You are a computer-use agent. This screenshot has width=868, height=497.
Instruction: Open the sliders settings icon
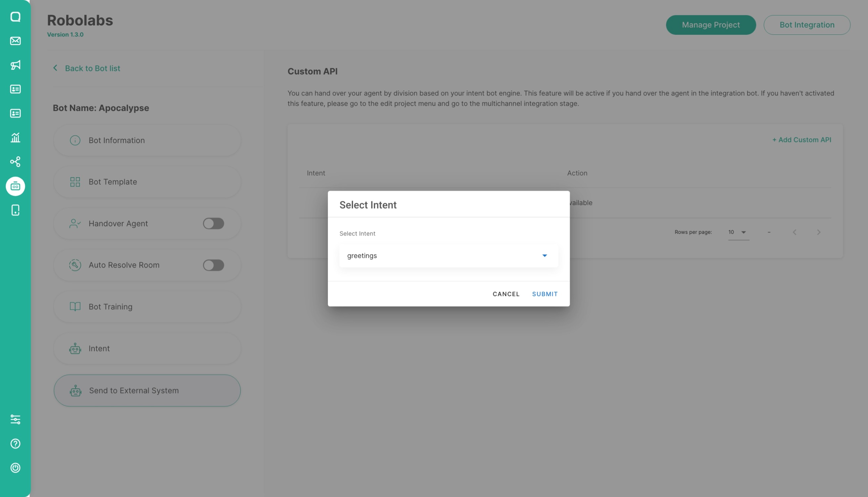pyautogui.click(x=15, y=419)
